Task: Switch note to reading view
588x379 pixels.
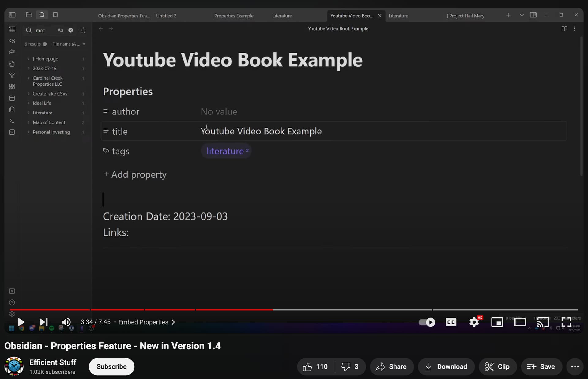Action: pos(564,28)
